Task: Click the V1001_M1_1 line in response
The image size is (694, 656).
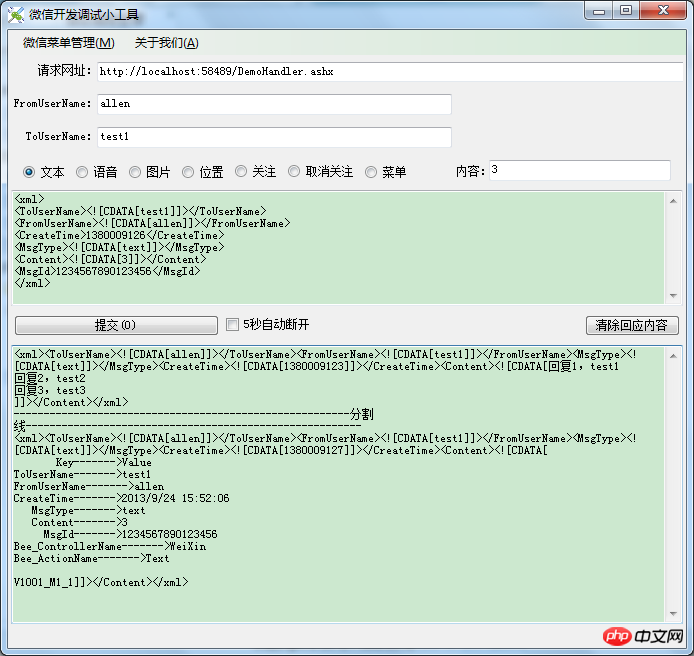Action: tap(101, 583)
